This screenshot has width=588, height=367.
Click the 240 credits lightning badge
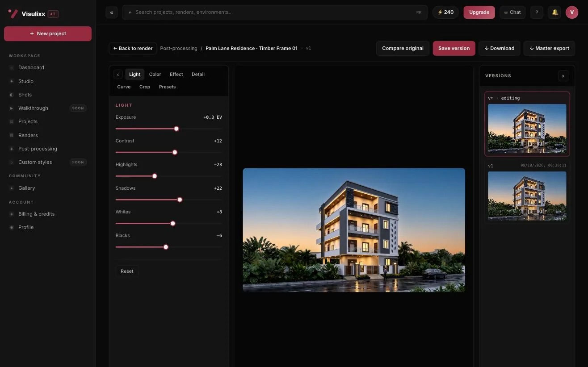click(445, 13)
